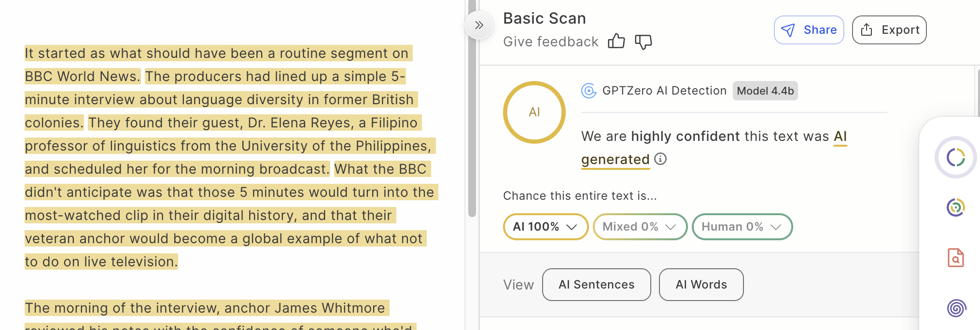Click the thumbs up feedback icon
The width and height of the screenshot is (980, 330).
point(616,41)
